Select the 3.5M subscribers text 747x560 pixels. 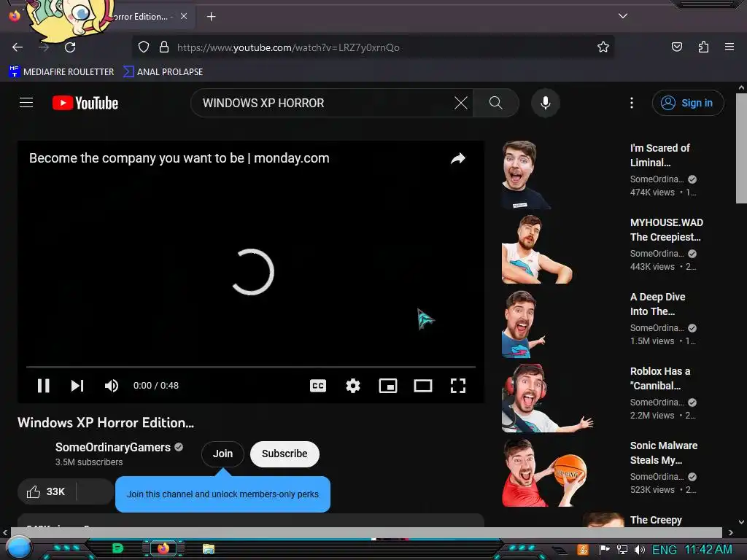click(88, 462)
